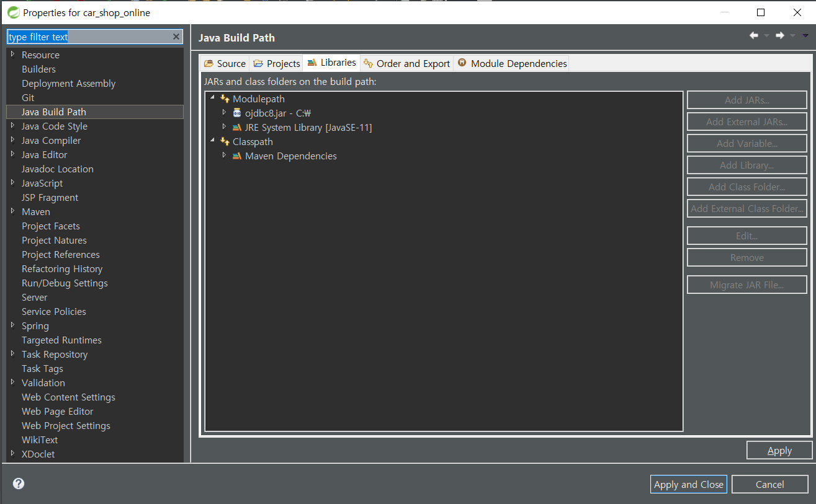Screen dimensions: 816x504
Task: Expand the ojdbc8.jar entry
Action: 224,112
